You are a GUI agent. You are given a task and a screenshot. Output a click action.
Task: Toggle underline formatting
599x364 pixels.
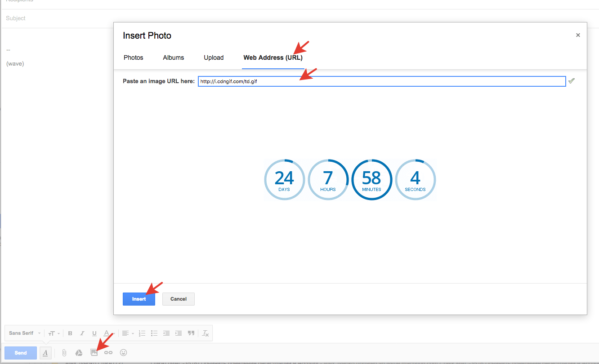point(94,333)
